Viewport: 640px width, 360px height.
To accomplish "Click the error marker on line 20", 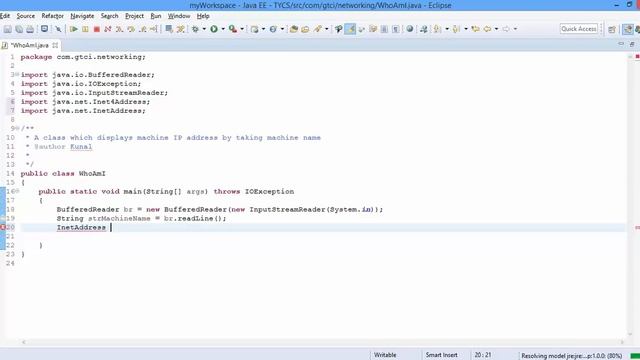I will click(x=2, y=227).
